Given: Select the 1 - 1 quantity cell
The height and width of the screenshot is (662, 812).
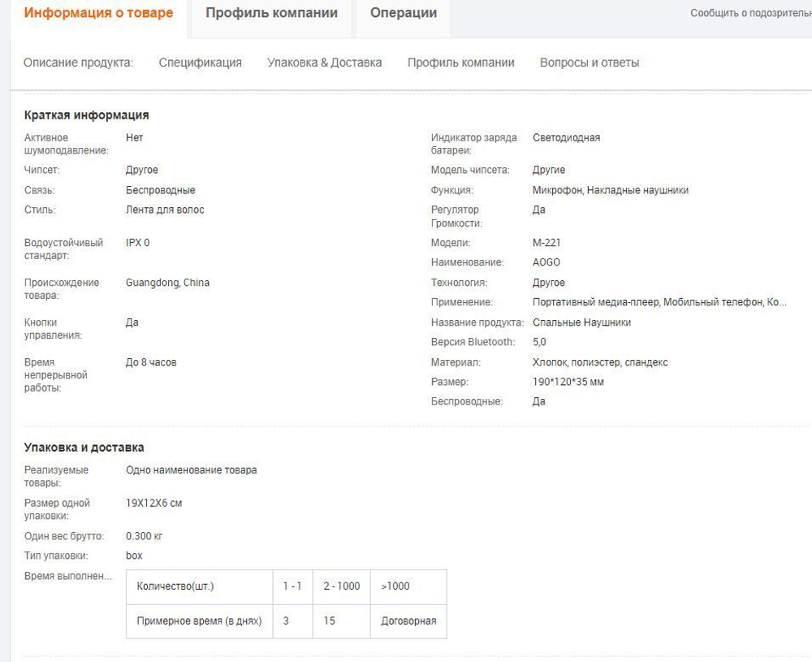Looking at the screenshot, I should tap(292, 586).
